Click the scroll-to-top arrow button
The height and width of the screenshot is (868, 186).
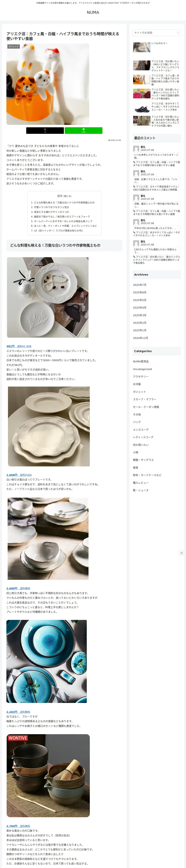coord(182,553)
